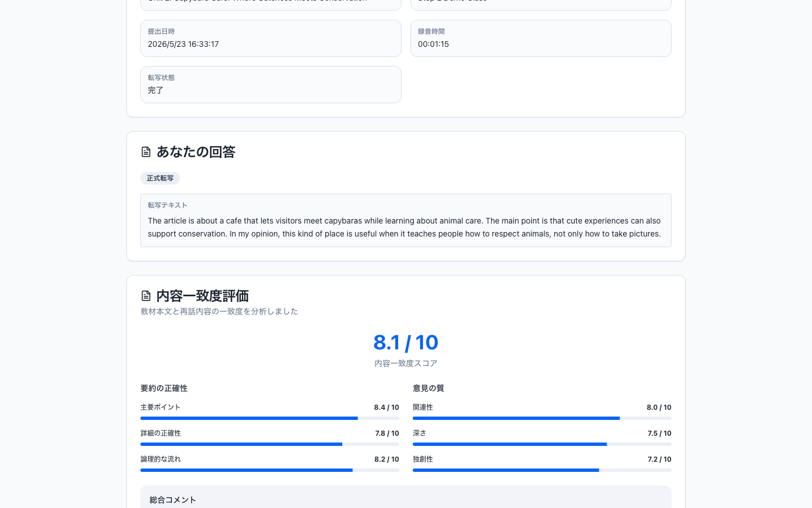Click the 提出日時 field label
This screenshot has width=812, height=508.
161,32
